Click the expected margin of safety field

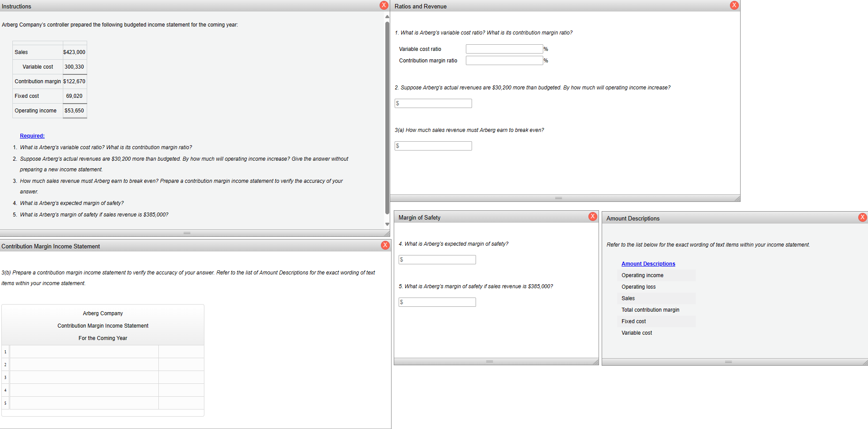(x=437, y=260)
